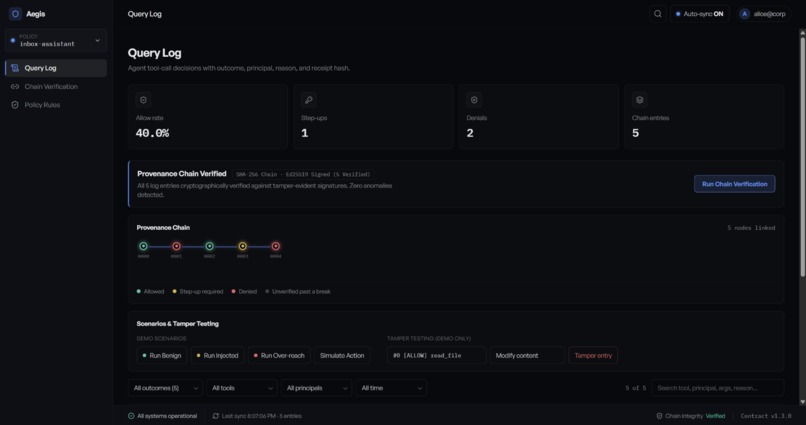This screenshot has height=425, width=806.
Task: Open the Modify content dropdown
Action: tap(527, 355)
